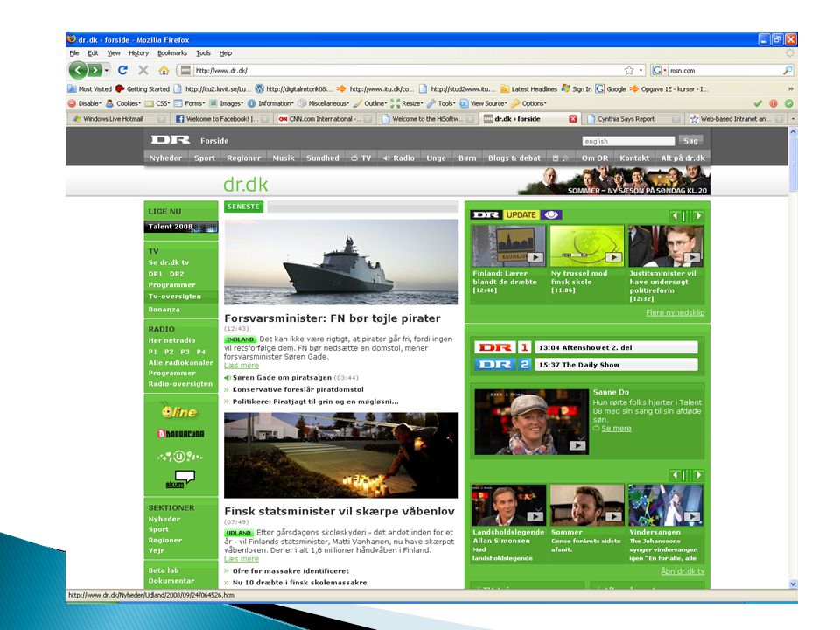Open the Tools menu
This screenshot has width=840, height=630.
point(204,53)
